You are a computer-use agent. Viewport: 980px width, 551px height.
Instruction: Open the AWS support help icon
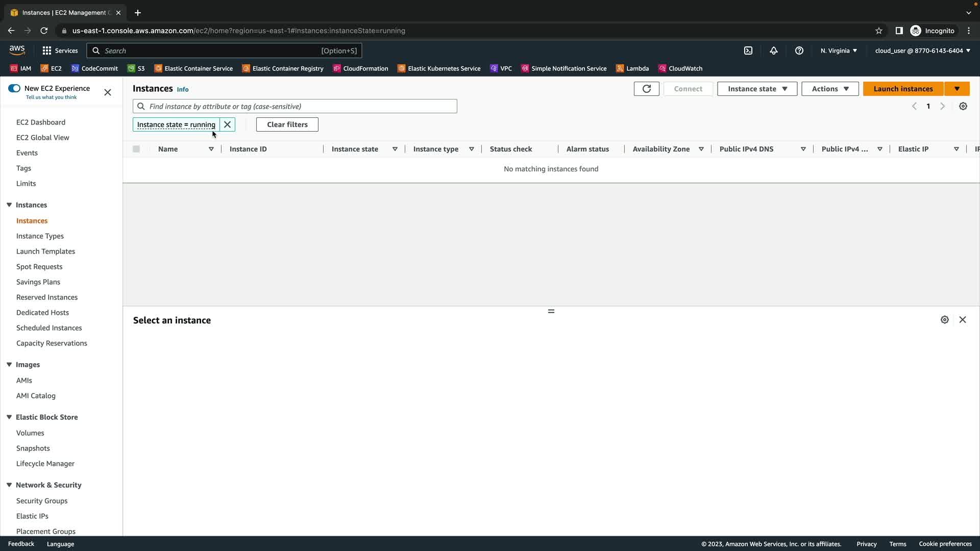pyautogui.click(x=799, y=51)
